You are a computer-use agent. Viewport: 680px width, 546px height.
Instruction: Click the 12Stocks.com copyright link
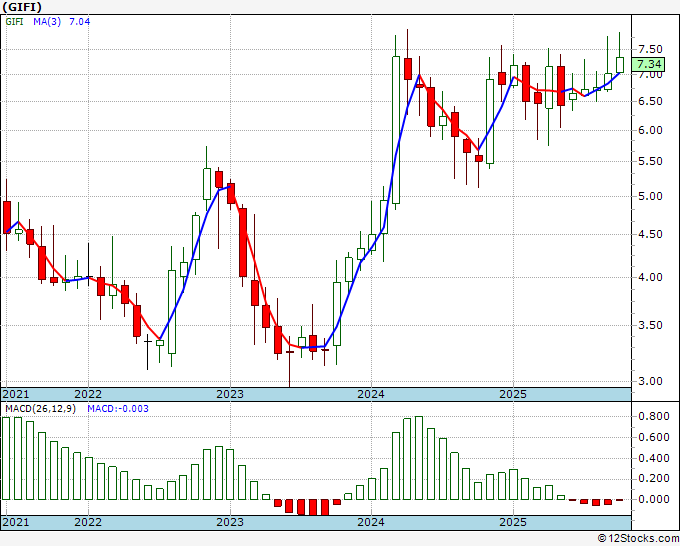coord(638,539)
